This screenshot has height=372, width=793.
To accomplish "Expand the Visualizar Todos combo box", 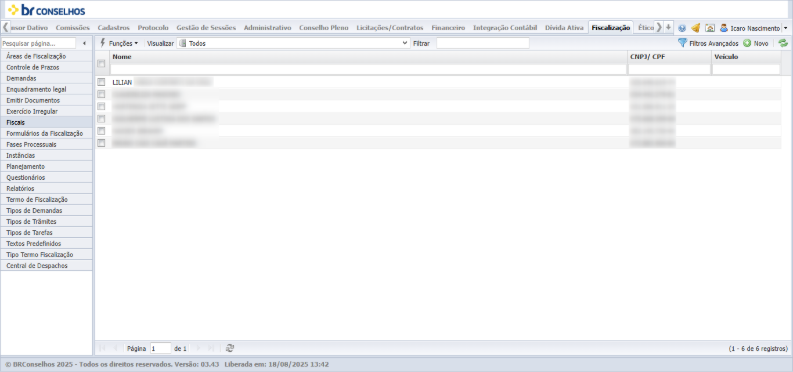I will tap(405, 43).
